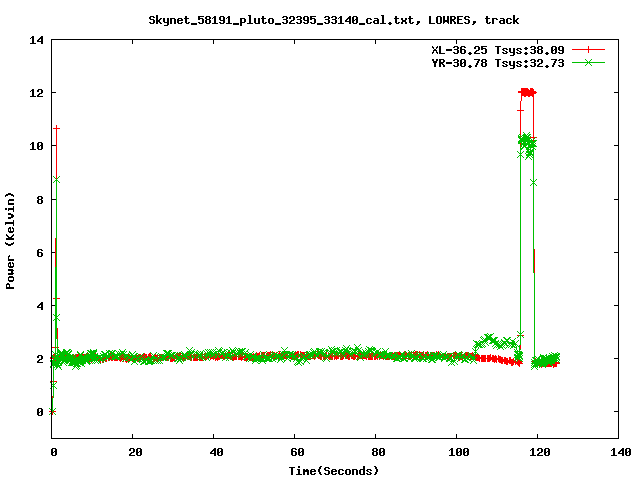The width and height of the screenshot is (640, 480).
Task: Click the x-axis tick label 40
Action: [x=216, y=452]
